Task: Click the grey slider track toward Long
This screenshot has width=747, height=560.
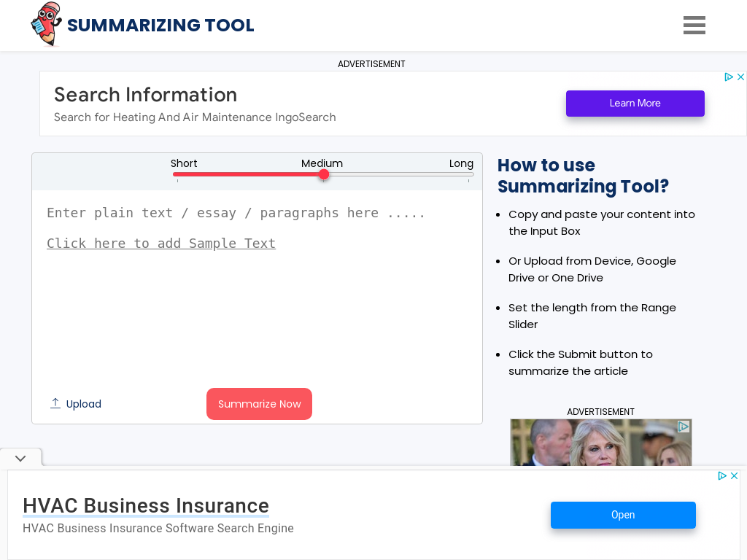Action: pos(401,175)
